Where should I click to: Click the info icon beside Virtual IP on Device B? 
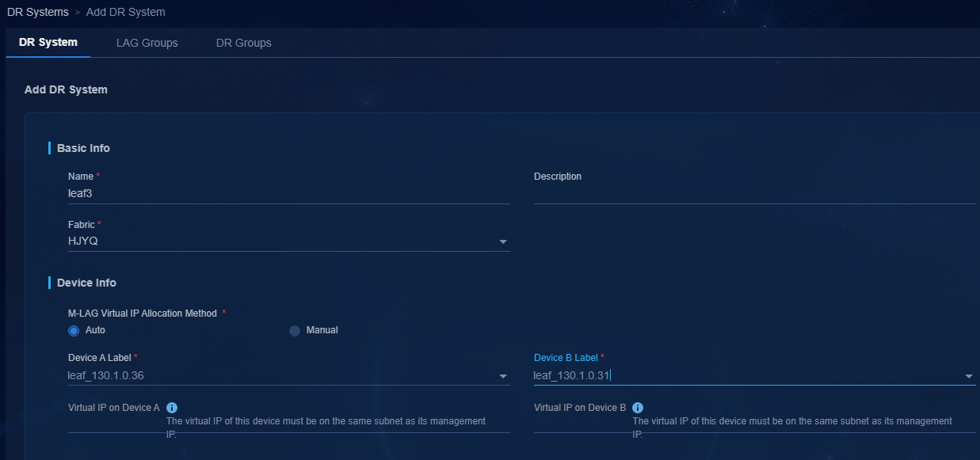pyautogui.click(x=638, y=408)
